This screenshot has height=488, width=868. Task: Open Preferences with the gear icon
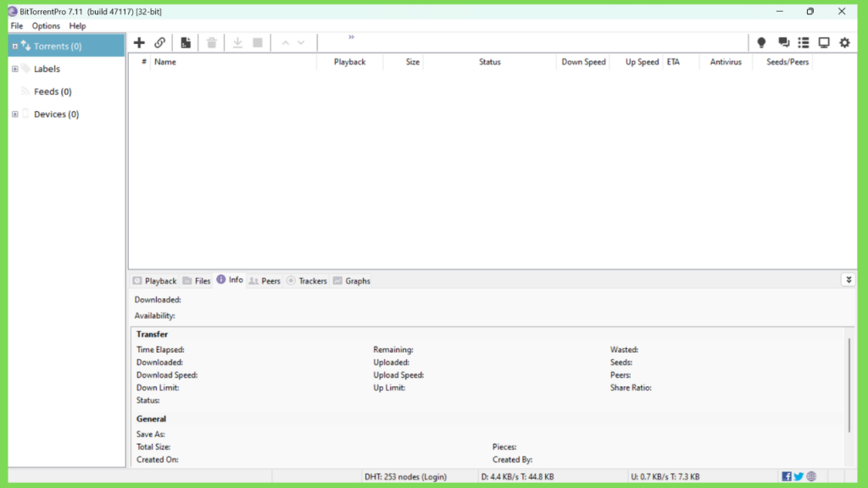[845, 42]
